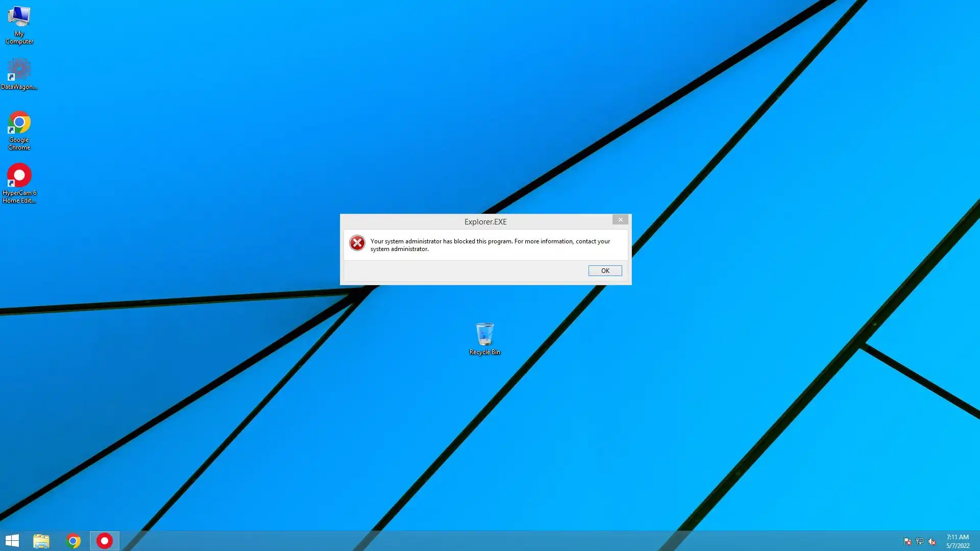This screenshot has width=980, height=551.
Task: Click Show Desktop at taskbar's far right
Action: (978, 541)
